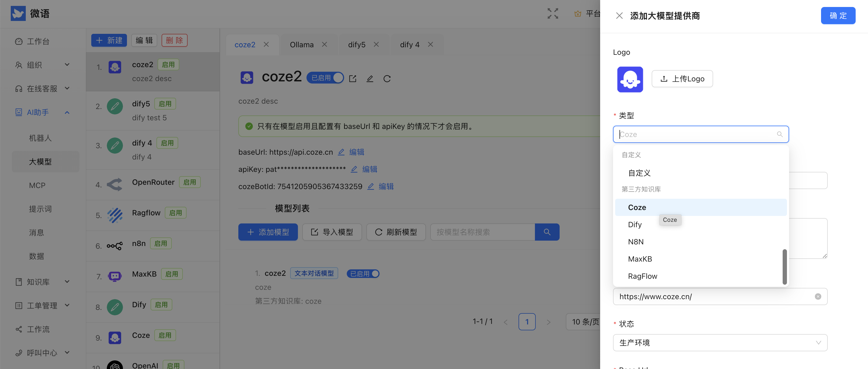Select Dify from the type dropdown list
This screenshot has width=868, height=369.
point(635,224)
